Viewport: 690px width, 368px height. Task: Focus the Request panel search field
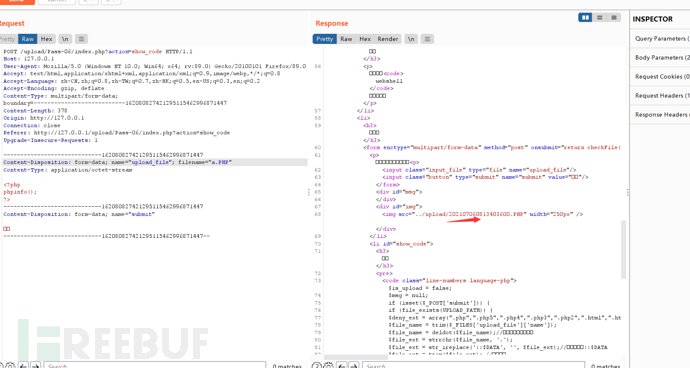(154, 365)
